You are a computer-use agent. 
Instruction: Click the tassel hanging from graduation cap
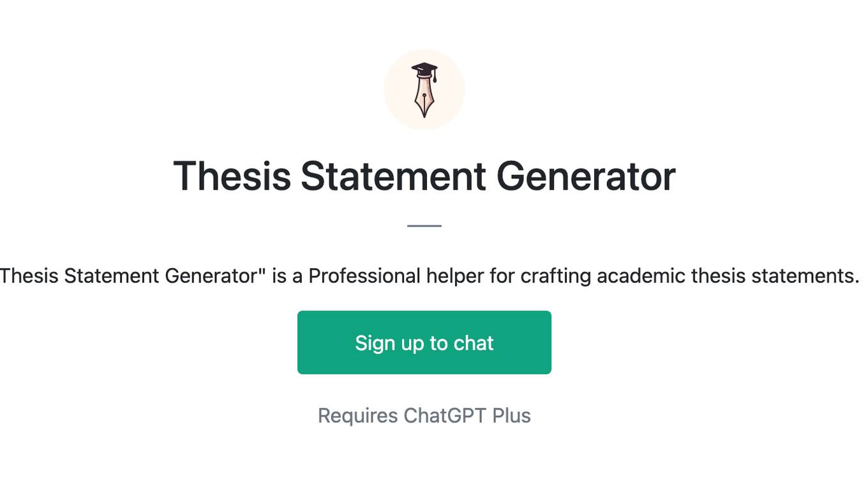(x=435, y=77)
